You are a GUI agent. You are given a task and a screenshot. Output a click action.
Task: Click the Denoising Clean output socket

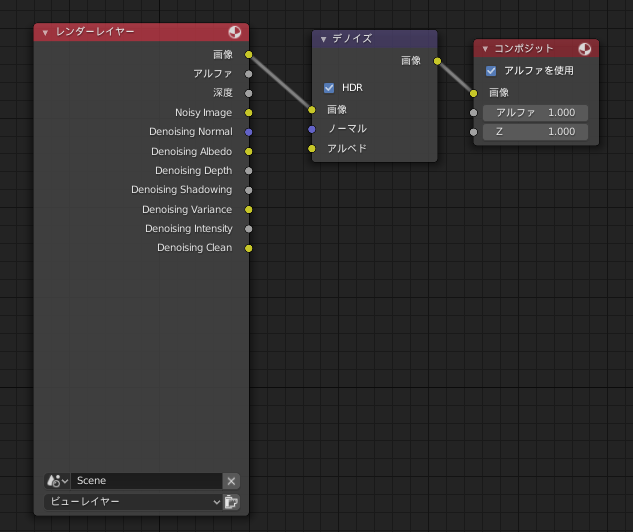click(x=249, y=248)
